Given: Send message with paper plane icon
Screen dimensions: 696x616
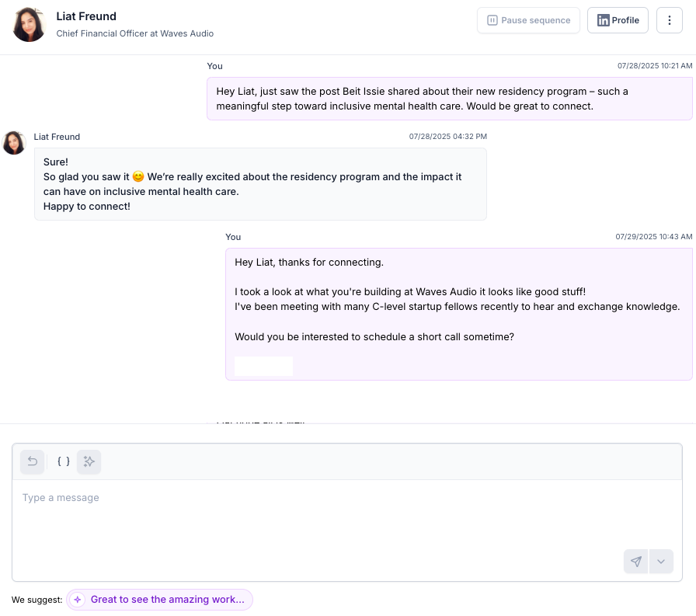Looking at the screenshot, I should tap(635, 562).
